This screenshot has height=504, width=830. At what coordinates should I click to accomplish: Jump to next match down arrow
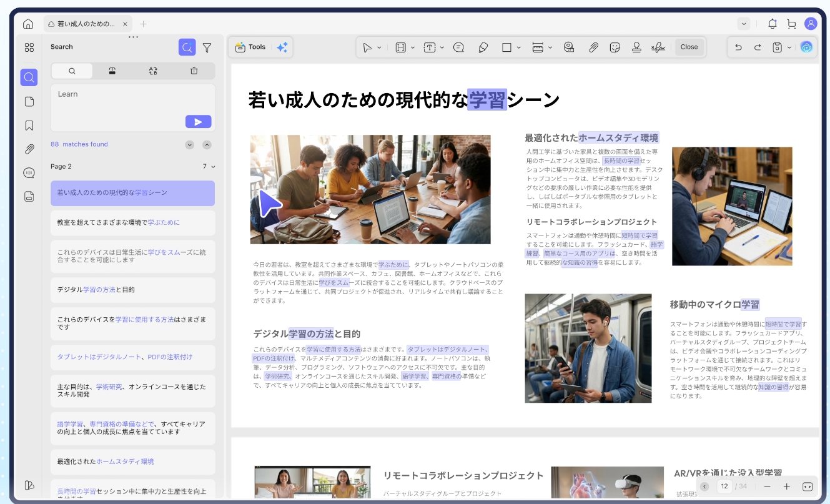[x=189, y=145]
